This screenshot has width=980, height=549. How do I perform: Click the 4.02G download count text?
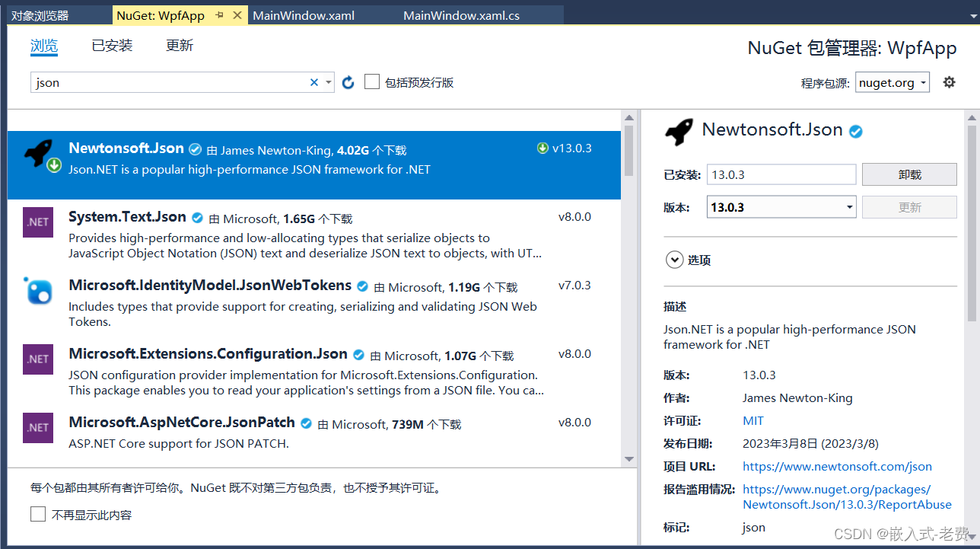pyautogui.click(x=353, y=151)
